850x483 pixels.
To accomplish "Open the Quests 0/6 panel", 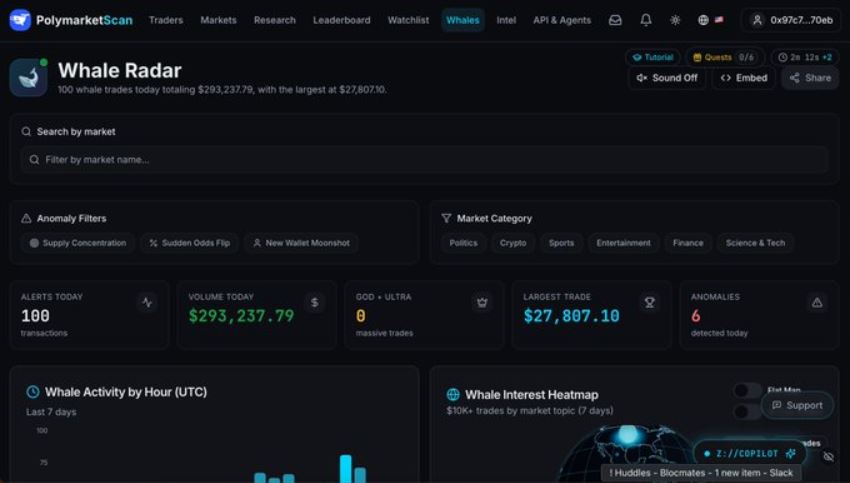I will pos(723,57).
